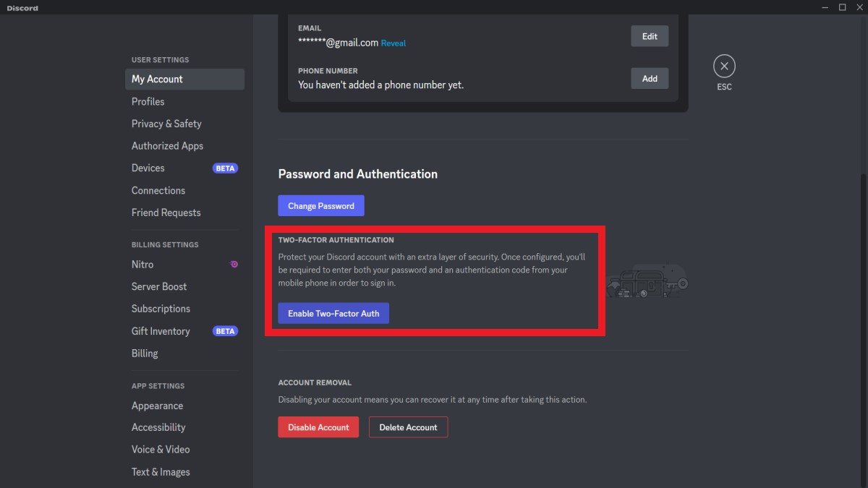This screenshot has height=488, width=868.
Task: Click the Delete Account button
Action: click(x=408, y=427)
